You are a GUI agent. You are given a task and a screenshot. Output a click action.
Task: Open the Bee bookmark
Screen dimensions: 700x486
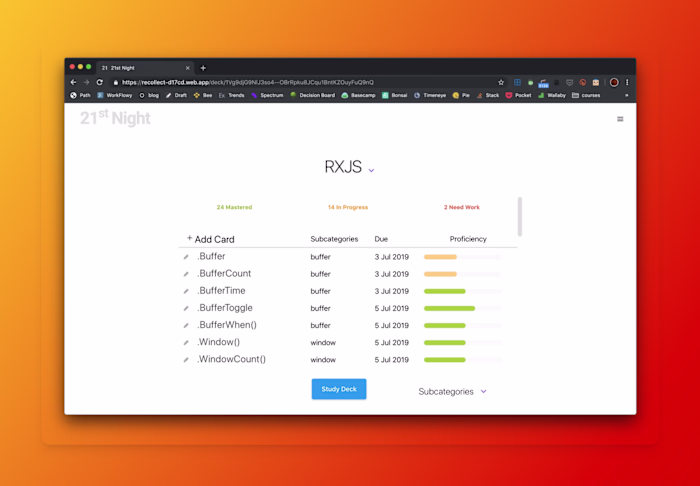click(203, 96)
